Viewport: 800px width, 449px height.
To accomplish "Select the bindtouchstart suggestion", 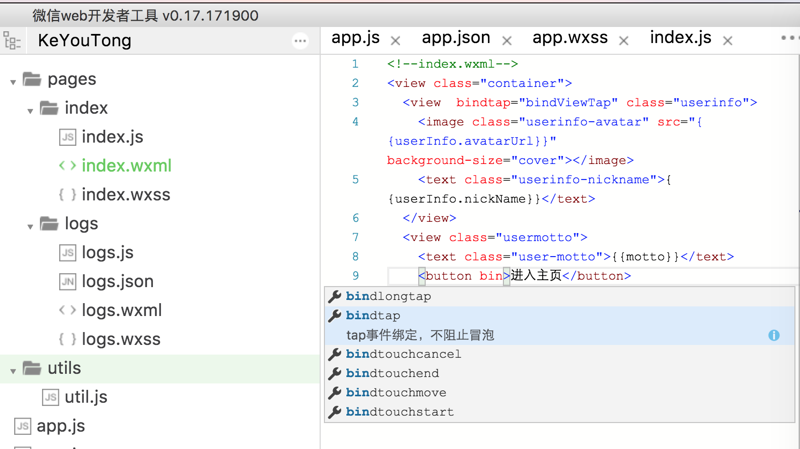I will (400, 412).
